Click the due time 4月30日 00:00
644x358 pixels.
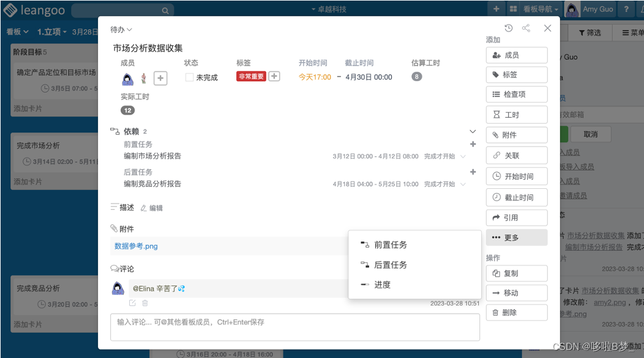(369, 77)
